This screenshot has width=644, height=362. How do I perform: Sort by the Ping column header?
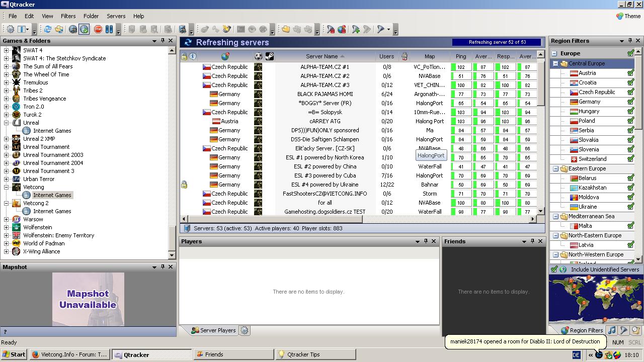[461, 56]
